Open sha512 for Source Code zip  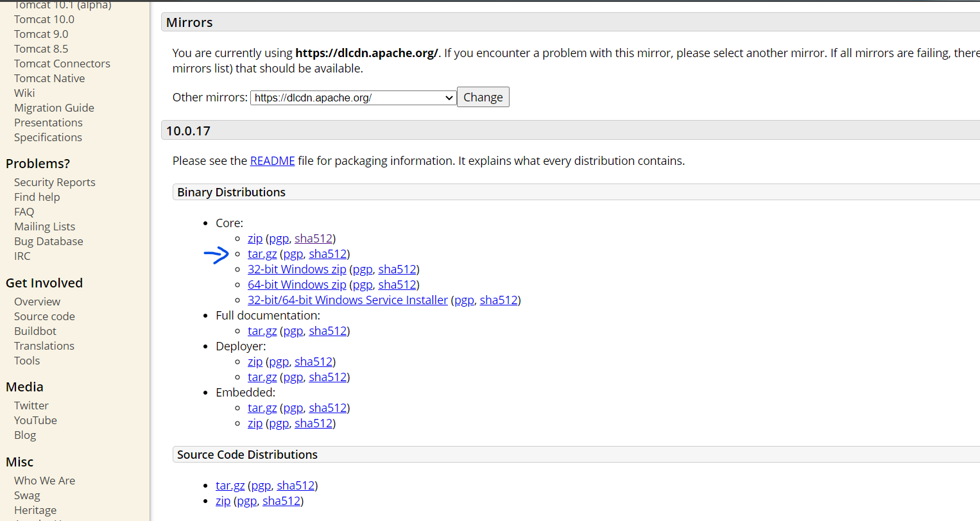(282, 500)
